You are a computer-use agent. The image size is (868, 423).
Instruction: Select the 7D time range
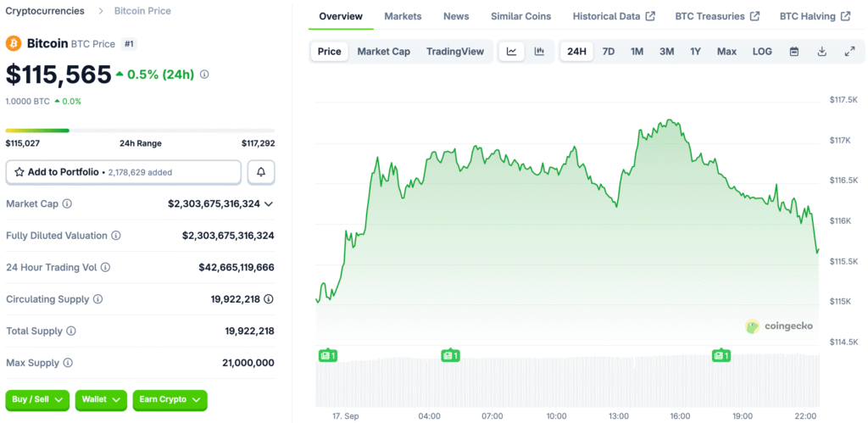(x=609, y=52)
